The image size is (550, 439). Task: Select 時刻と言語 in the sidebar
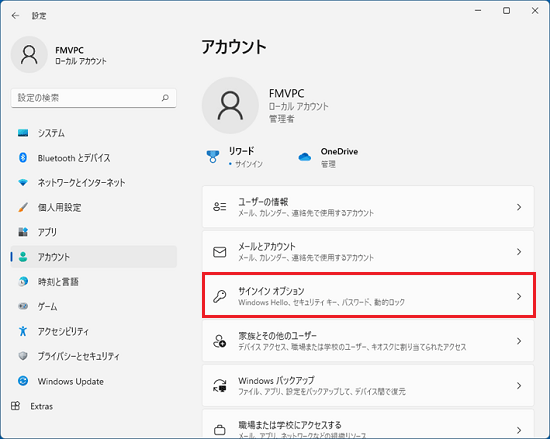point(94,281)
